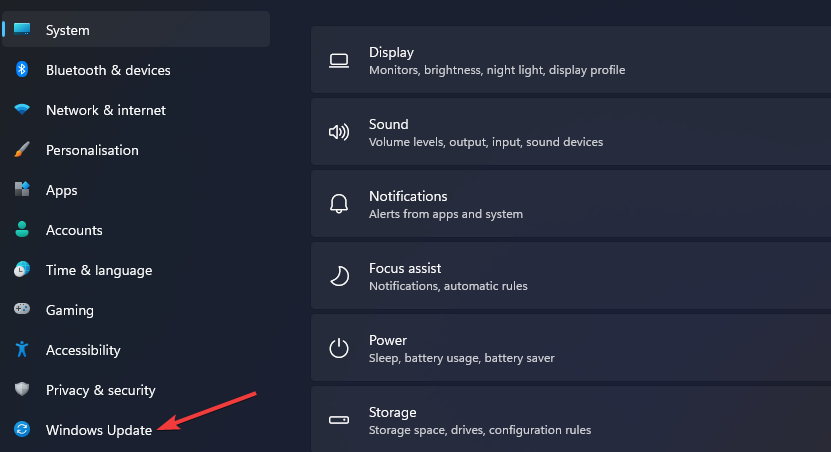This screenshot has width=831, height=452.
Task: Click the Sound speaker icon
Action: pyautogui.click(x=339, y=133)
